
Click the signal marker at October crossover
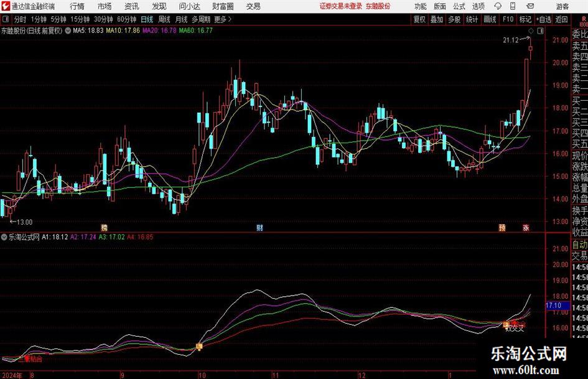[x=200, y=346]
